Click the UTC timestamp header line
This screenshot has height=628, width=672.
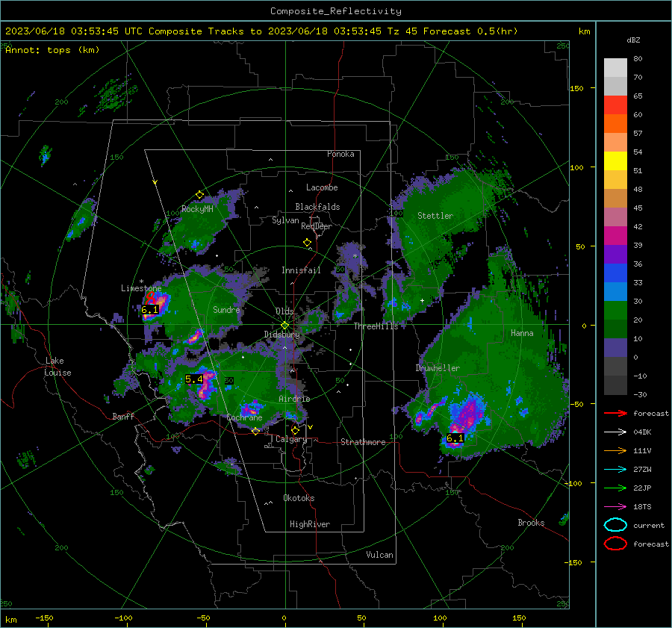click(261, 31)
